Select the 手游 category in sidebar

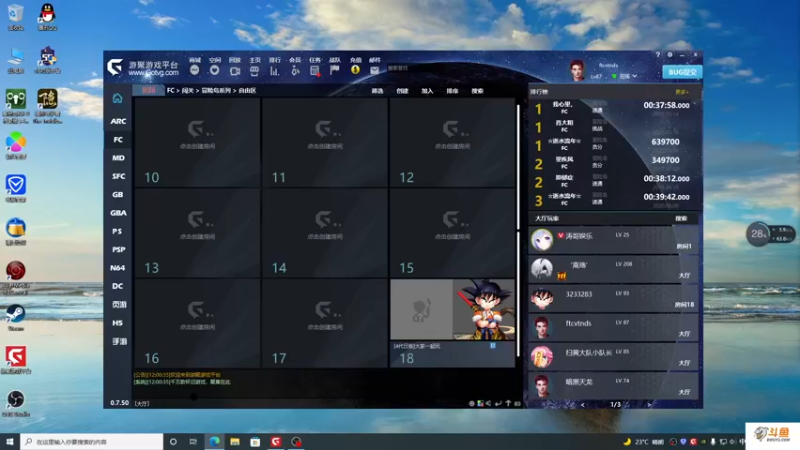(x=118, y=341)
